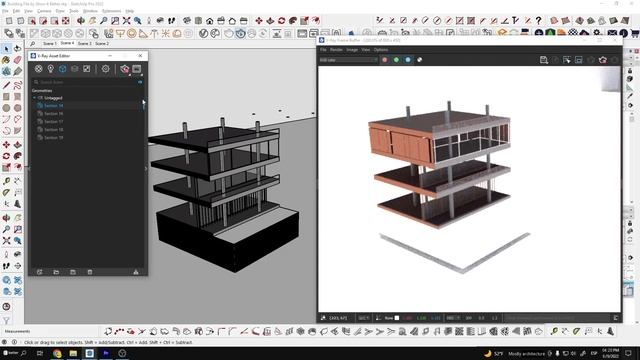The image size is (640, 360).
Task: Toggle red channel in Frame Buffer
Action: point(384,60)
